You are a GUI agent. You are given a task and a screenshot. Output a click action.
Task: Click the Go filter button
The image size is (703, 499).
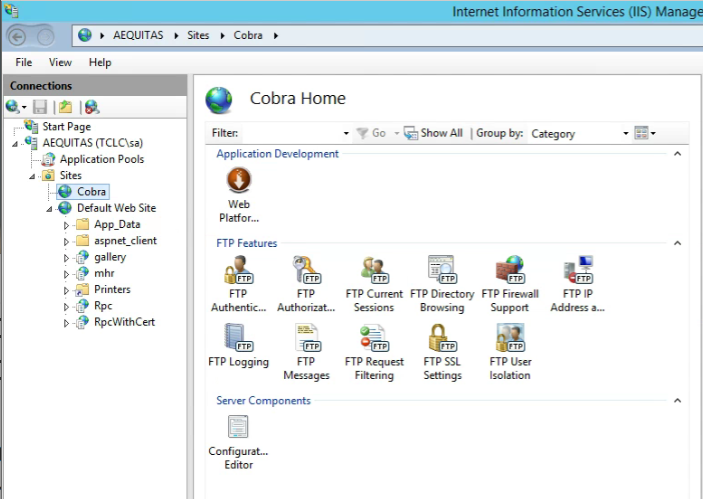point(371,133)
